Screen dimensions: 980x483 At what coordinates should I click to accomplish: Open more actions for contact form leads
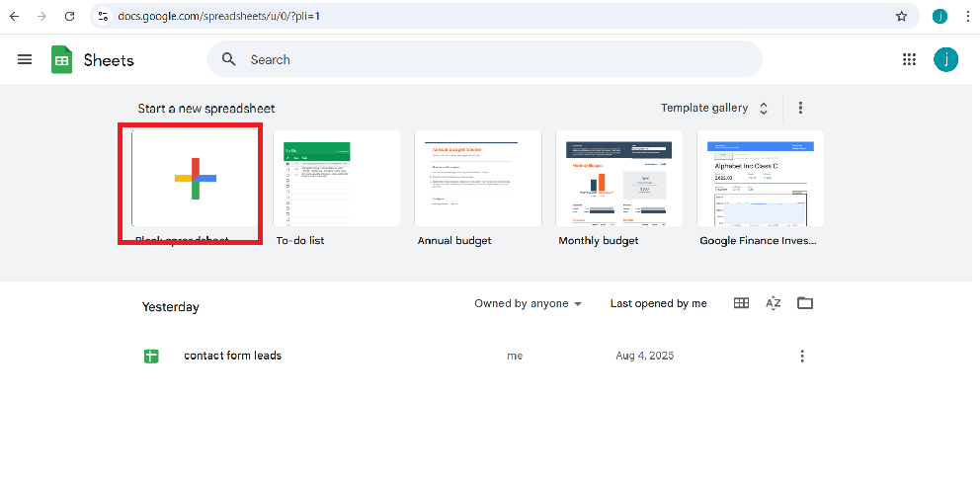802,357
